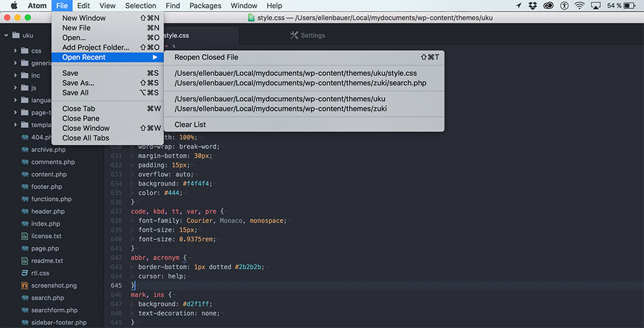
Task: Expand the css folder chevron
Action: coord(15,51)
